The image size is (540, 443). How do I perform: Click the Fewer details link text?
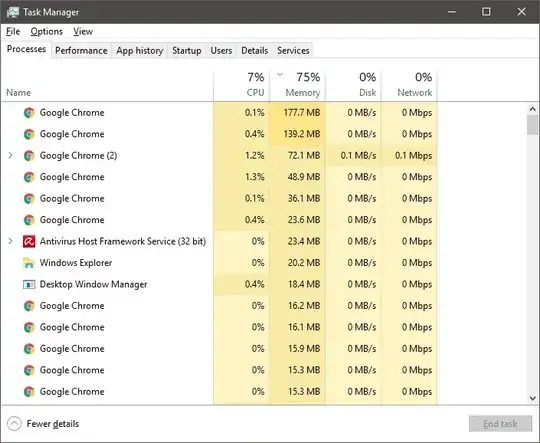click(x=53, y=424)
